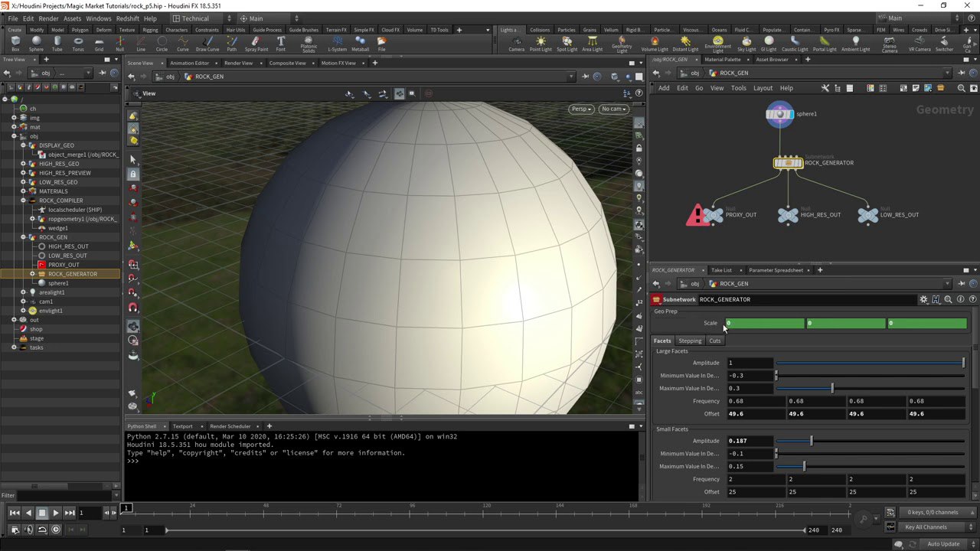Open the No cam camera dropdown
This screenshot has height=551, width=980.
(613, 109)
